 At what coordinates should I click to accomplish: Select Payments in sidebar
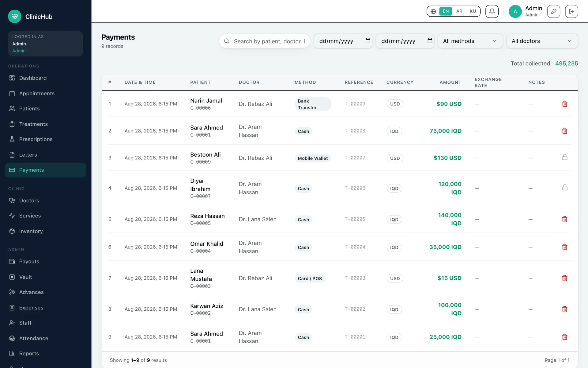(x=46, y=170)
